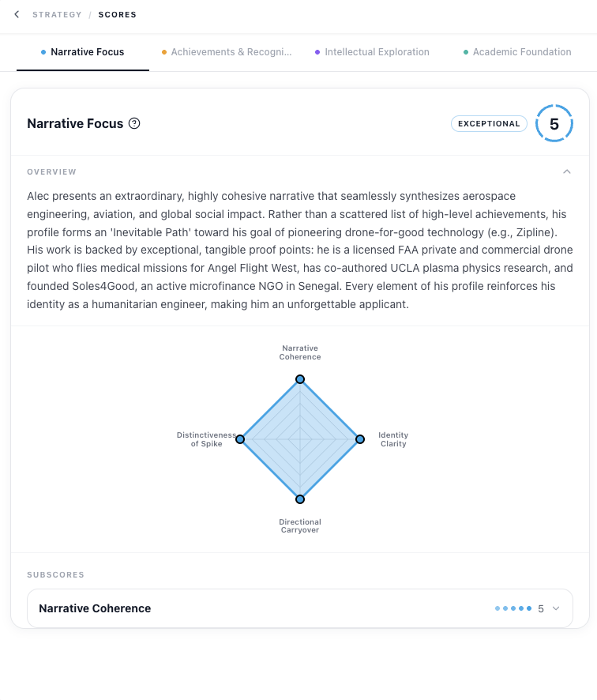
Task: Open the Narrative Focus help question-mark icon
Action: click(x=134, y=123)
